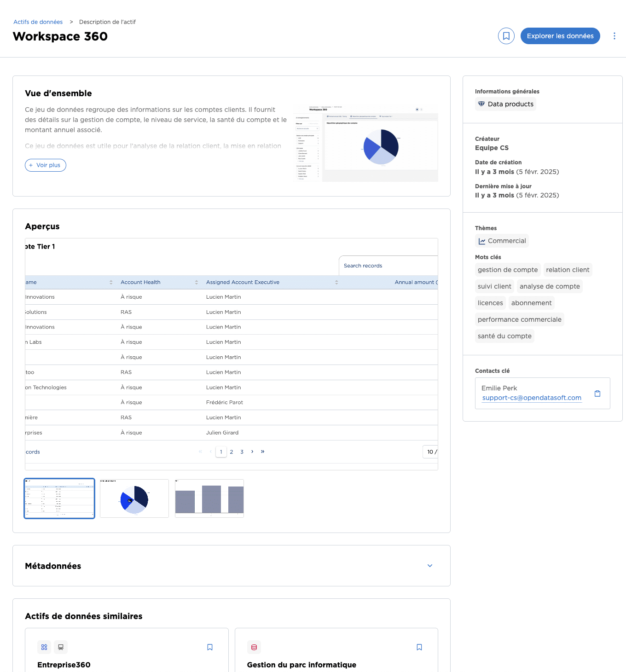
Task: Sort Assigned Account Executive column
Action: click(336, 282)
